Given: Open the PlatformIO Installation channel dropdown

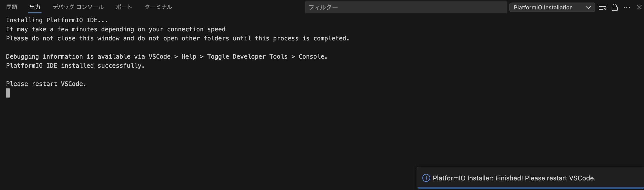Looking at the screenshot, I should click(552, 7).
